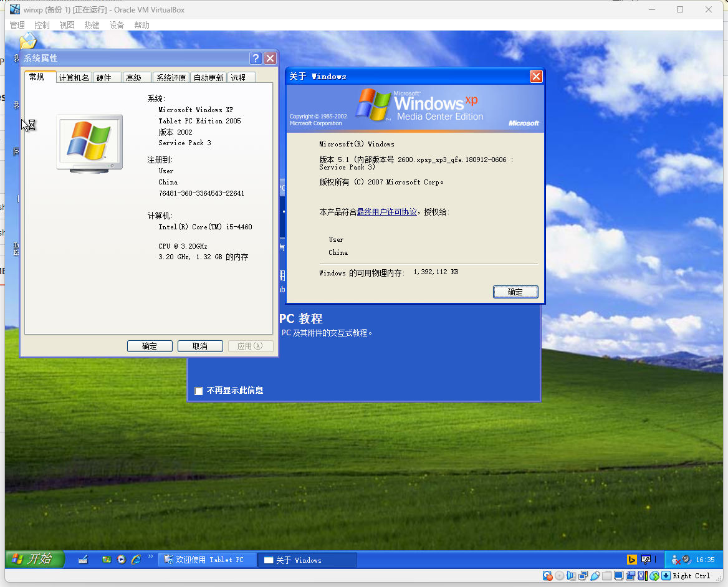Click the volume speaker tray icon

point(687,560)
